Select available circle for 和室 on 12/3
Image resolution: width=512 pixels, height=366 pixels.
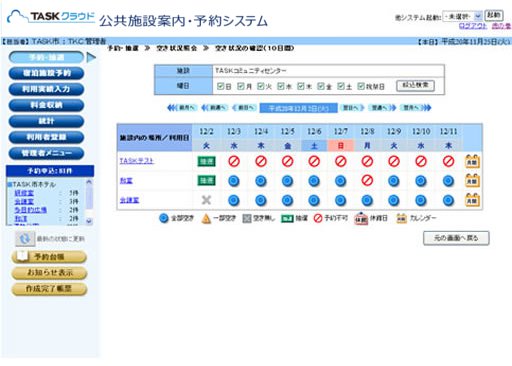point(234,181)
